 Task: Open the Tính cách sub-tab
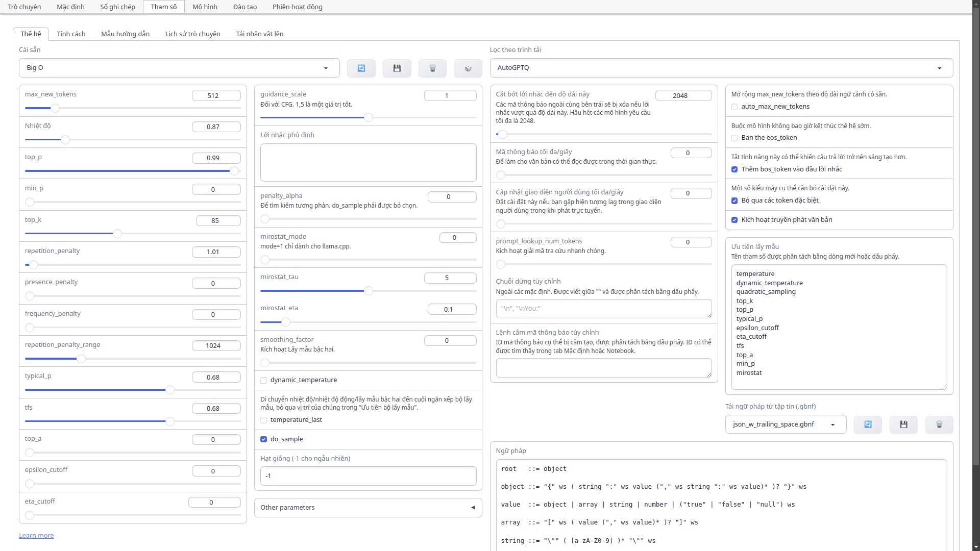coord(71,34)
